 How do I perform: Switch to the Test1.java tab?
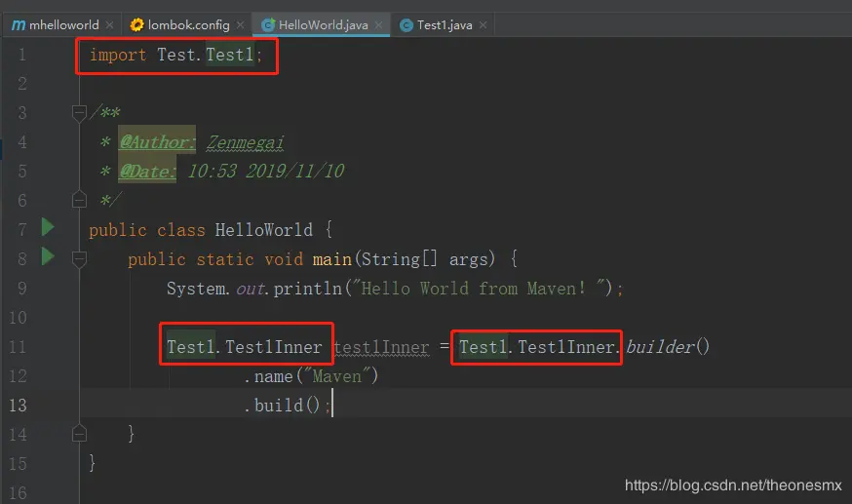coord(444,25)
